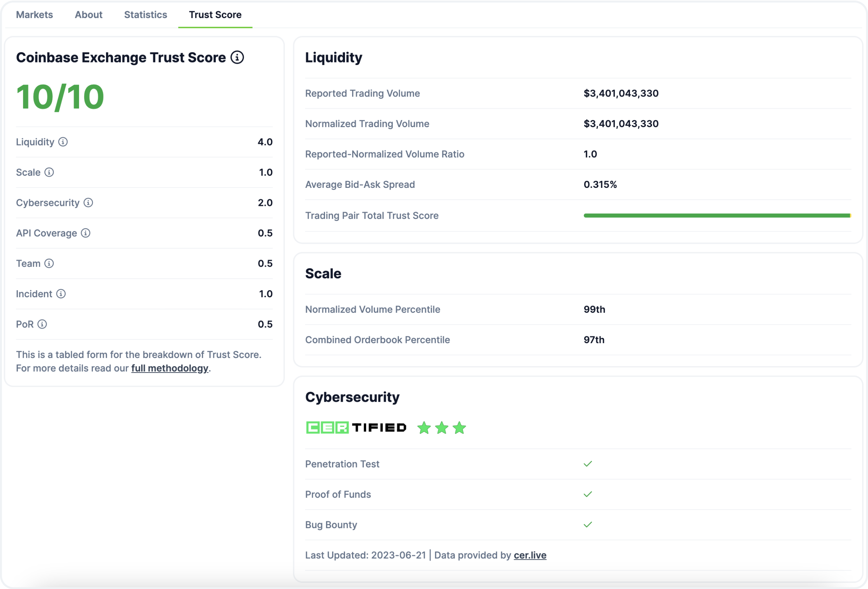
Task: Click the Bug Bounty checkmark
Action: (587, 525)
